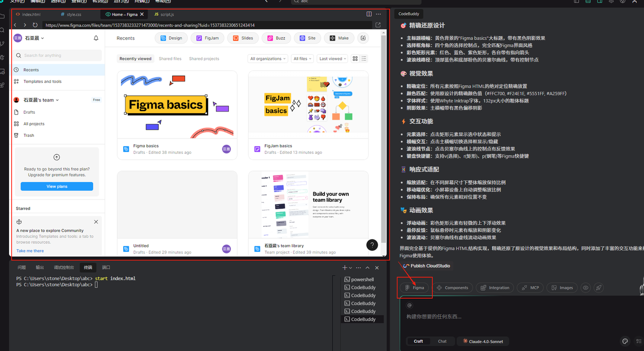
Task: Dismiss the Community announcement card
Action: click(x=96, y=222)
